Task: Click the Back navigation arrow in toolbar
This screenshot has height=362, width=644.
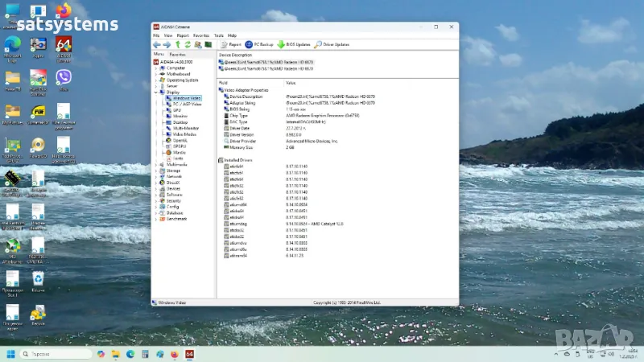Action: click(157, 45)
